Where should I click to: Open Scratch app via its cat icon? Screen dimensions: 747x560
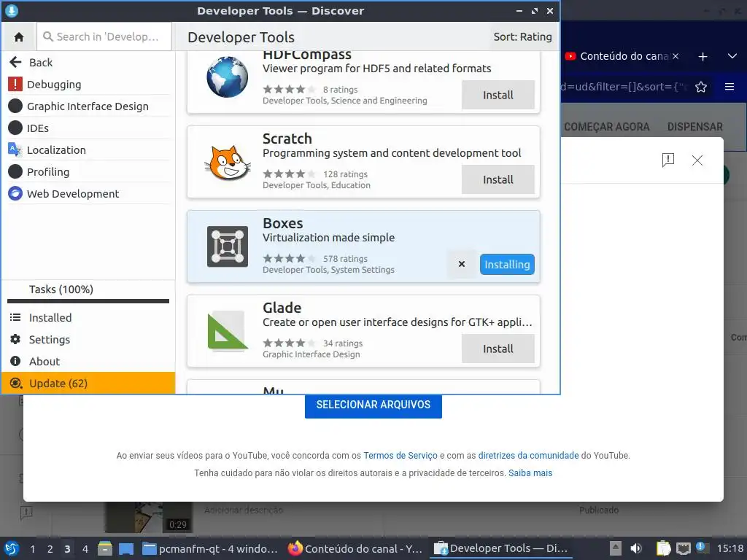pyautogui.click(x=228, y=163)
